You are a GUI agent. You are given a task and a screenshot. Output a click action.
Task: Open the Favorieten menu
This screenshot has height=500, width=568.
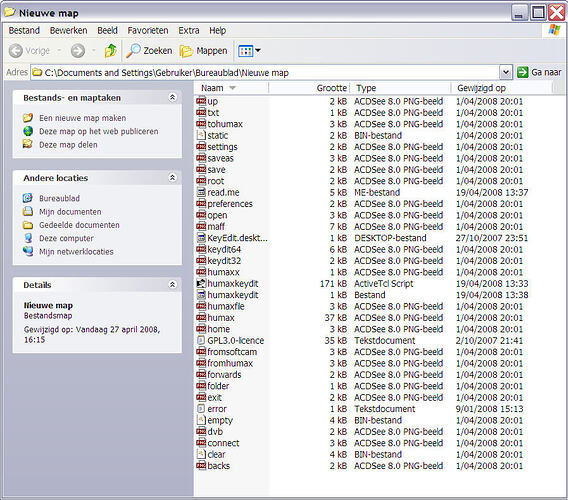pos(148,30)
